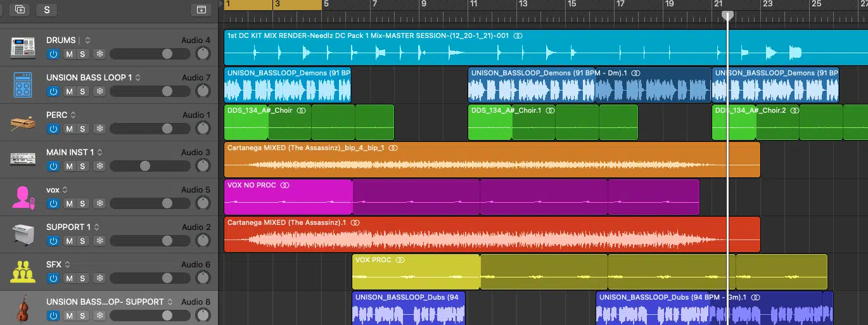Click the playhead handle in the ruler
868x325 pixels.
(x=728, y=16)
